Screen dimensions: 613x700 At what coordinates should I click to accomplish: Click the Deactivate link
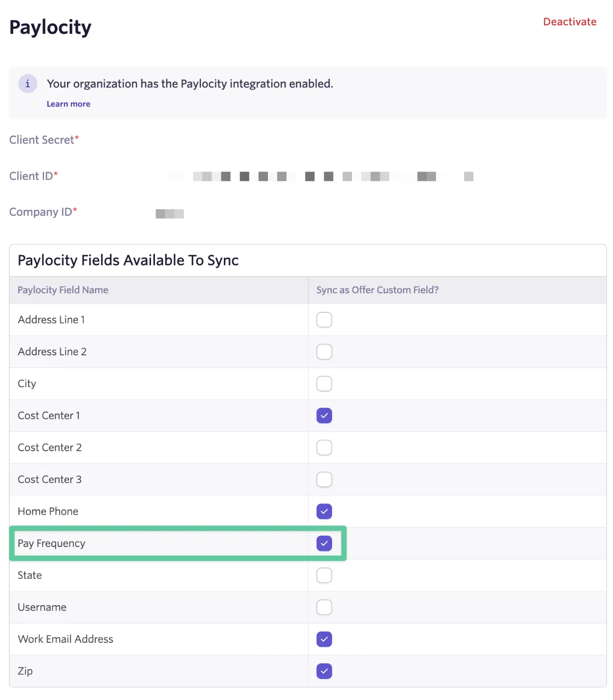coord(569,22)
